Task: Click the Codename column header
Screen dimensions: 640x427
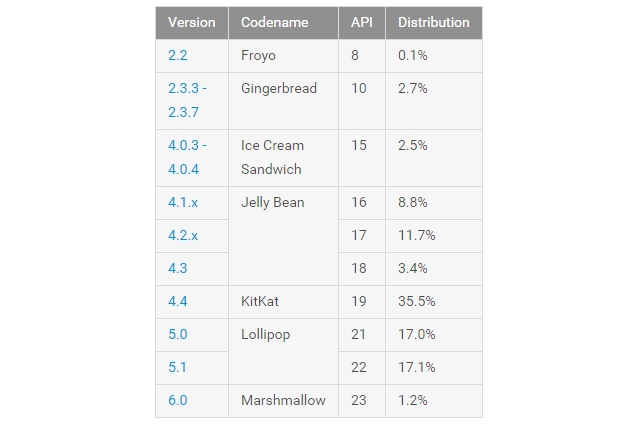Action: coord(283,23)
